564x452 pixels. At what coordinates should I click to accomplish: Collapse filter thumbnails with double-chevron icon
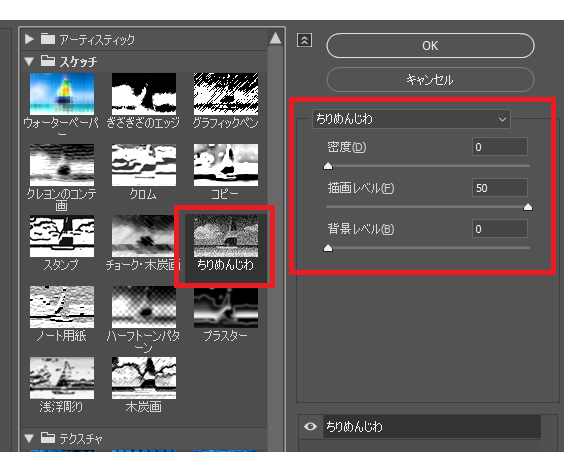point(305,40)
